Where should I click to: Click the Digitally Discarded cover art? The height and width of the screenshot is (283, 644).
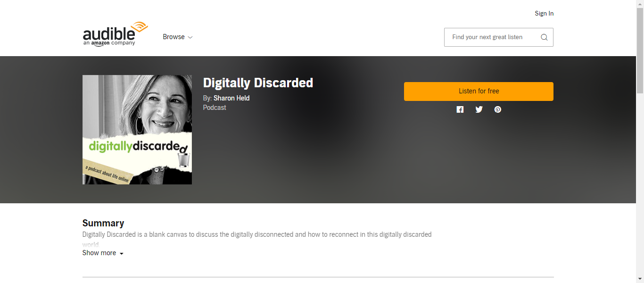click(x=137, y=130)
